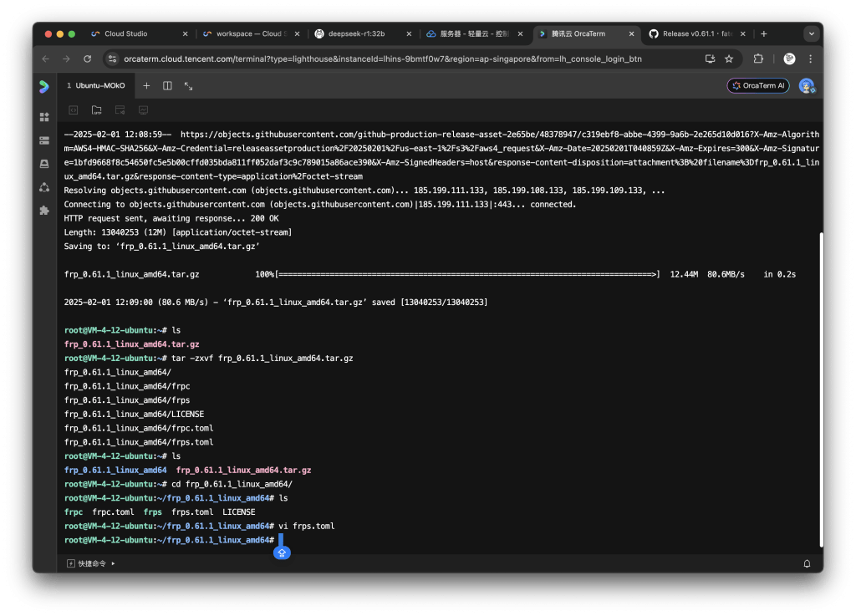This screenshot has height=616, width=856.
Task: Click the session replay toolbar icon
Action: 120,110
